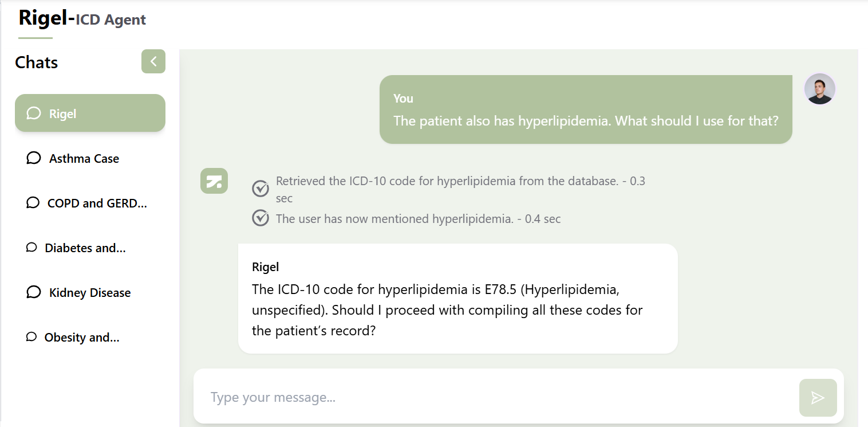Click checkmark next to Retrieved ICD-10 code step
The height and width of the screenshot is (427, 868).
point(261,189)
